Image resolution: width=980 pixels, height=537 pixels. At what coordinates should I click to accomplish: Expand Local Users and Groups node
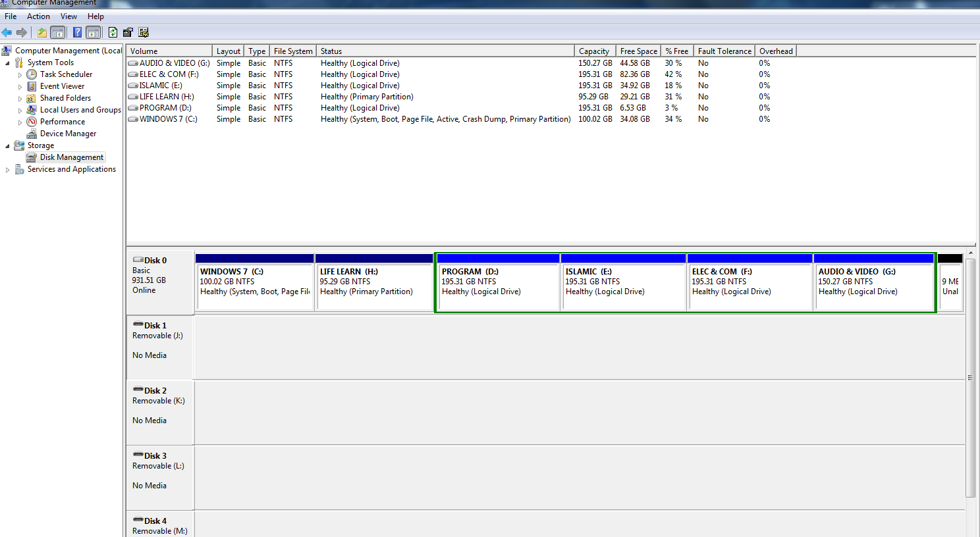[20, 111]
